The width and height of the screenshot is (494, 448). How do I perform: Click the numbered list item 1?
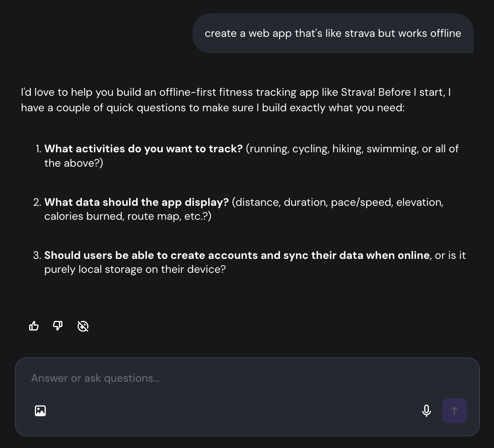tap(38, 149)
